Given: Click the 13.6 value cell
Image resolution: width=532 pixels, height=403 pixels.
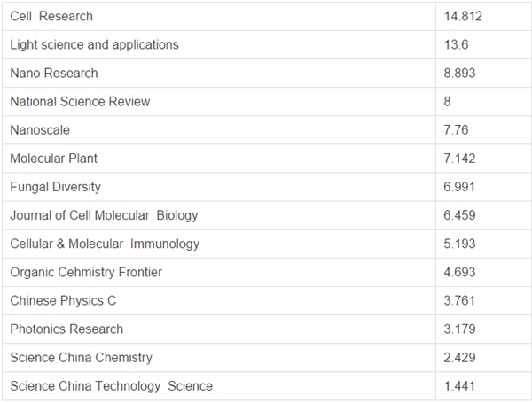Looking at the screenshot, I should pyautogui.click(x=484, y=45).
